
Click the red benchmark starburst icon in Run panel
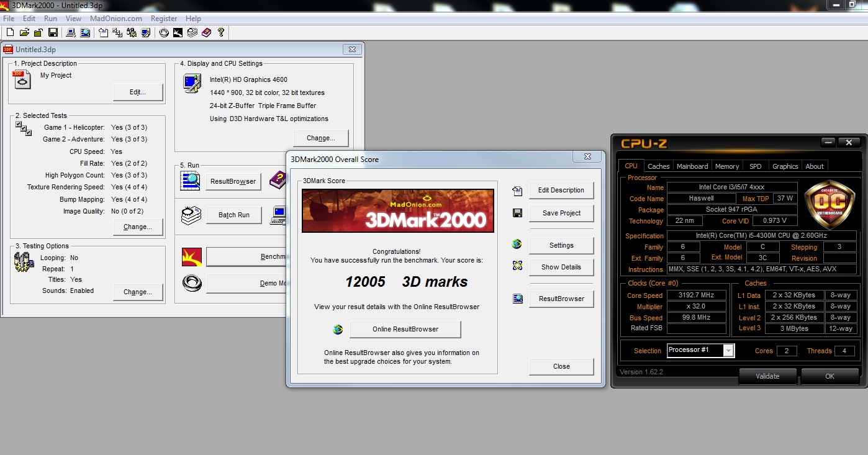click(191, 257)
